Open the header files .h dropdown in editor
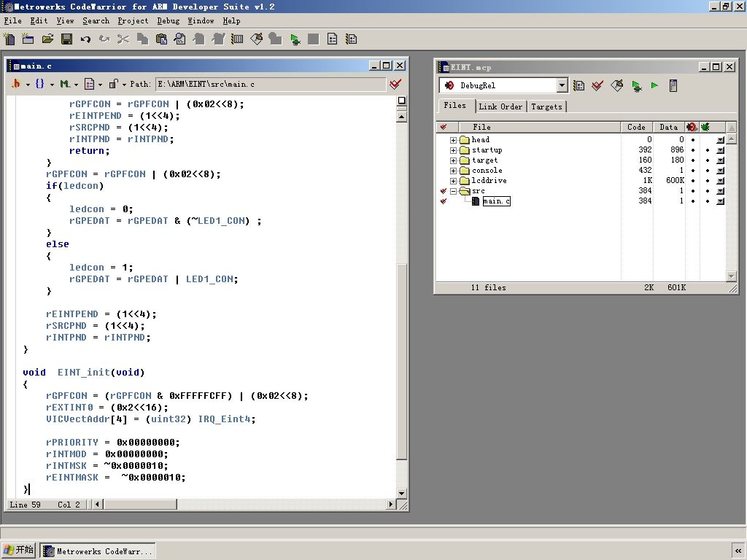 [19, 85]
